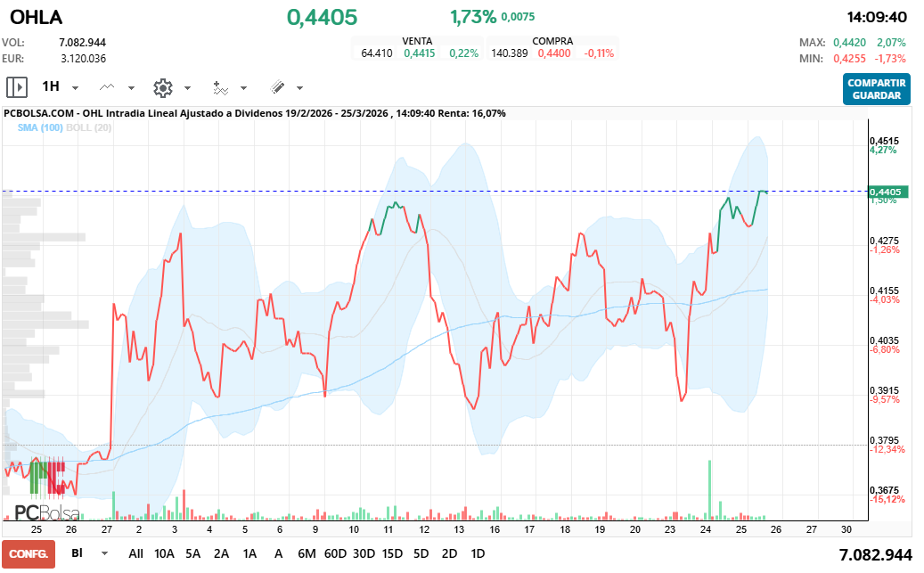The height and width of the screenshot is (573, 924).
Task: Switch to the 1D time range
Action: pos(478,553)
